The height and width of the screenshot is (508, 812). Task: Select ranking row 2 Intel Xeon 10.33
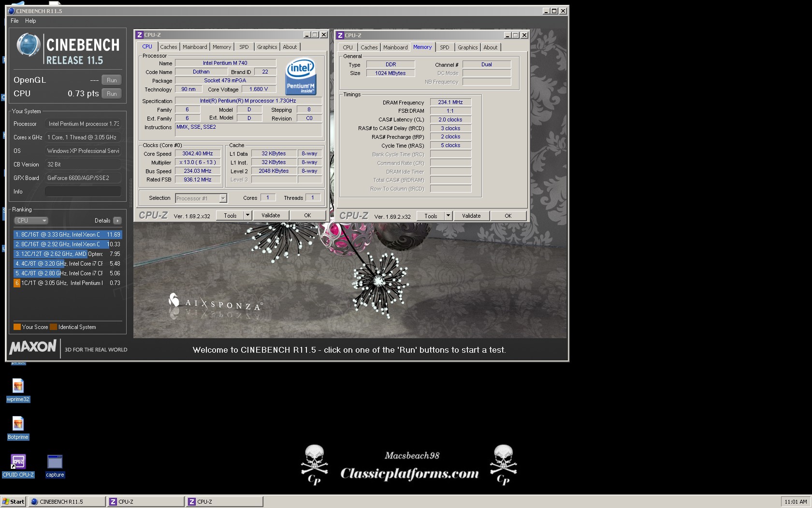pyautogui.click(x=68, y=244)
